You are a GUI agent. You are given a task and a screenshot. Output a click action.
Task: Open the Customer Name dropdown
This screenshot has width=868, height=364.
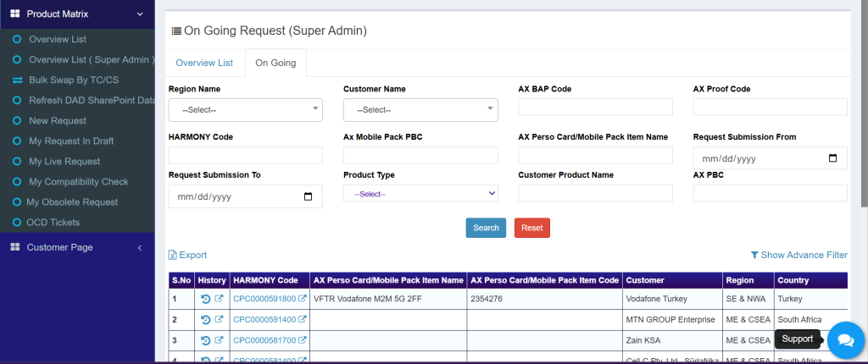click(420, 110)
